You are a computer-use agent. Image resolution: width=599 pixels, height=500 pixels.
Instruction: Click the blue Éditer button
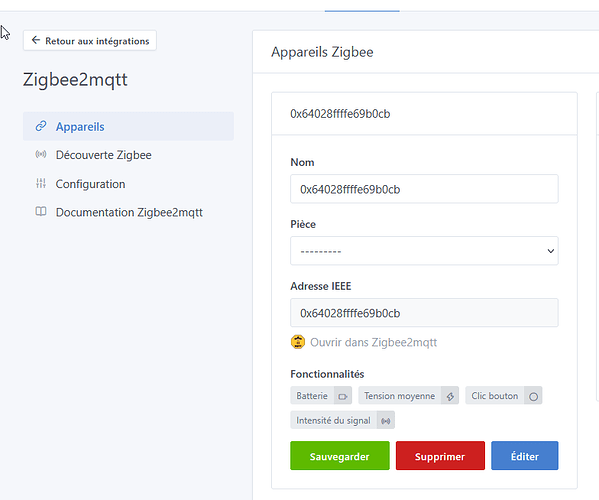pos(525,456)
